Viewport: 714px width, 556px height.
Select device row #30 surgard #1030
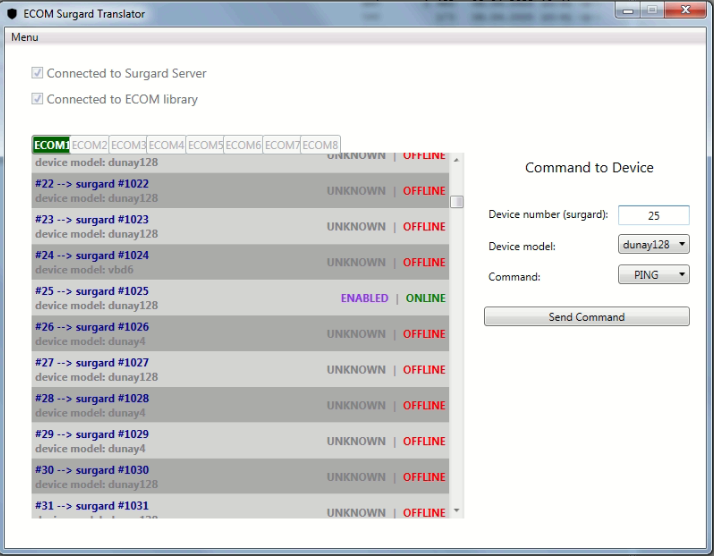coord(240,477)
